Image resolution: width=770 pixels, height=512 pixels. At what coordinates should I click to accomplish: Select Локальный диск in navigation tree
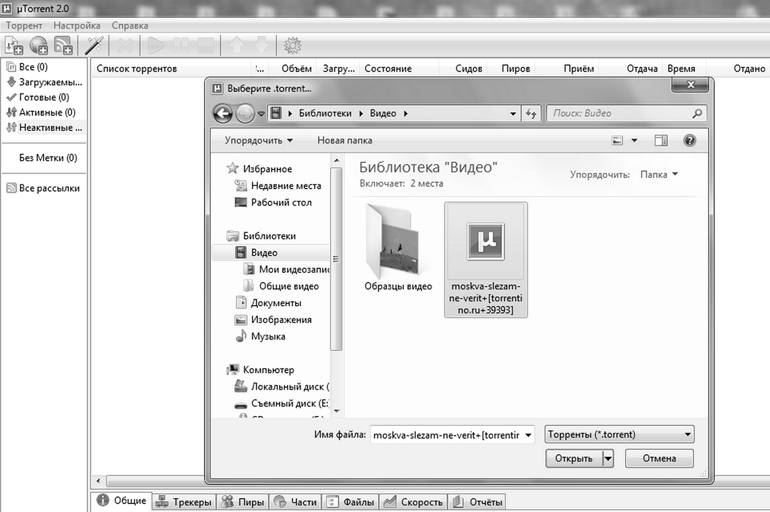[x=282, y=386]
